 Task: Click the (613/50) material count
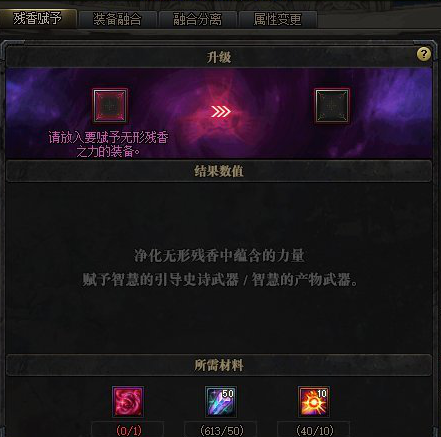tap(222, 431)
